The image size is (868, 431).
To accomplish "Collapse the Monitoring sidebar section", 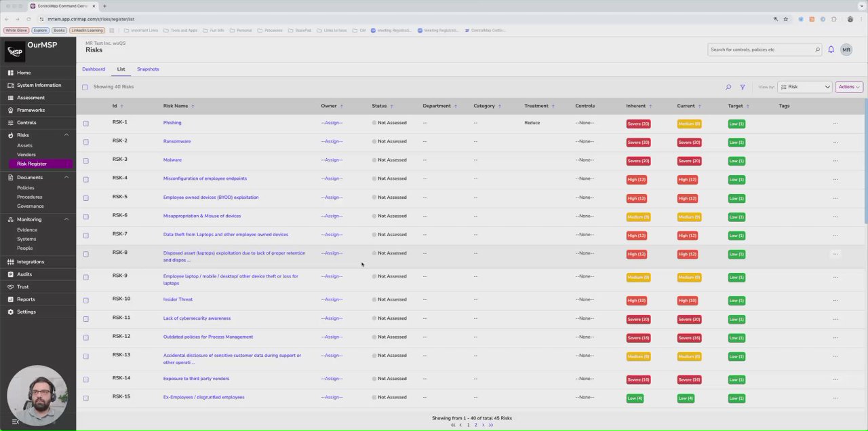I will coord(66,219).
